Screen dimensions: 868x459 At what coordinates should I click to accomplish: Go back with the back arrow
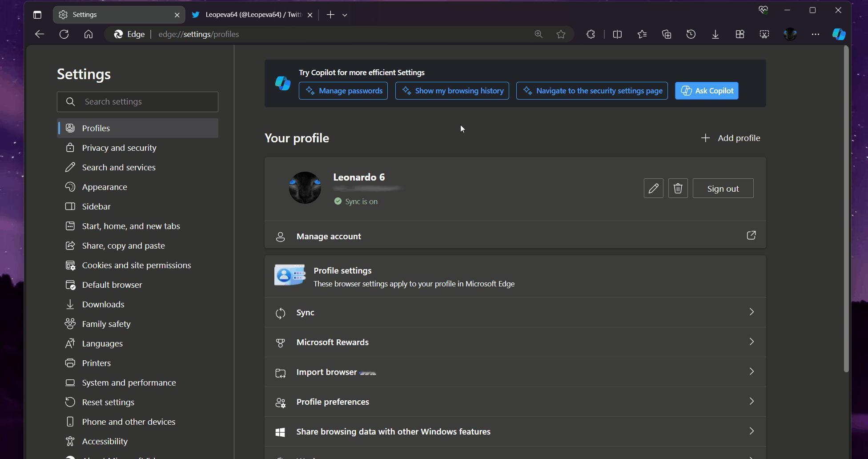tap(40, 34)
